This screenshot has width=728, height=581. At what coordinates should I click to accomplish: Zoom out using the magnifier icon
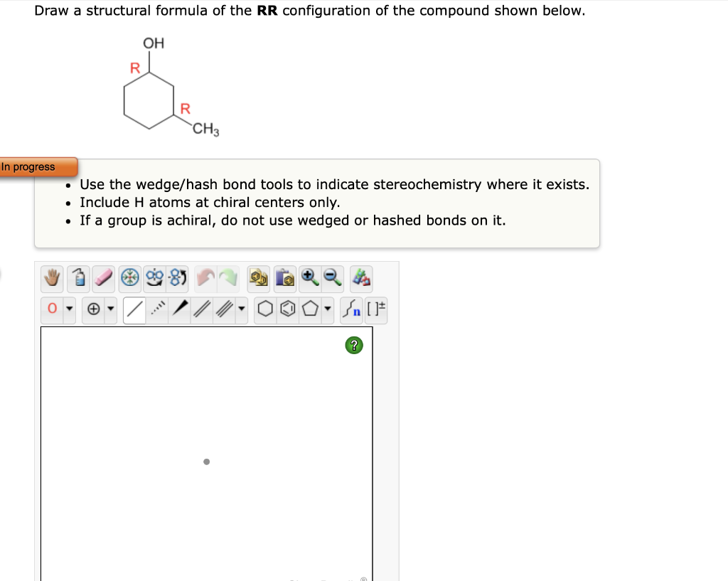(330, 278)
